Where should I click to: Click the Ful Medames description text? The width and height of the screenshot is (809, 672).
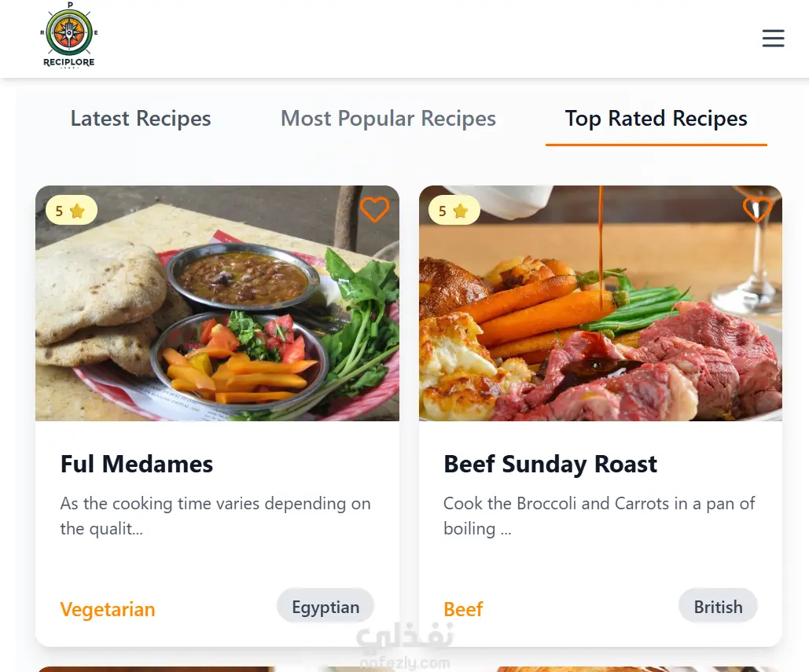point(215,516)
